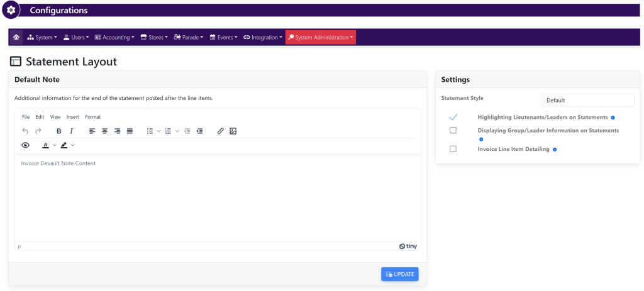This screenshot has width=644, height=291.
Task: Check the Invoice Line Item Detailing box
Action: pyautogui.click(x=453, y=149)
